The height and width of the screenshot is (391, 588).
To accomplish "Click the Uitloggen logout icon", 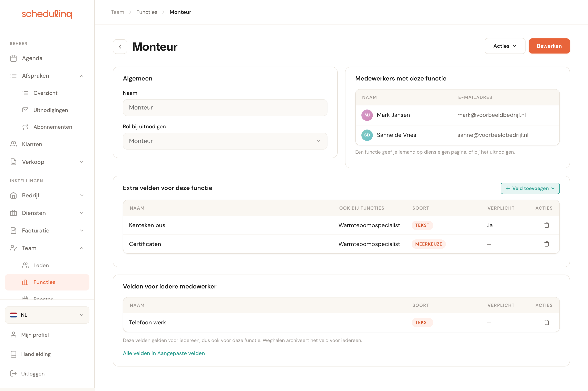I will (x=13, y=374).
